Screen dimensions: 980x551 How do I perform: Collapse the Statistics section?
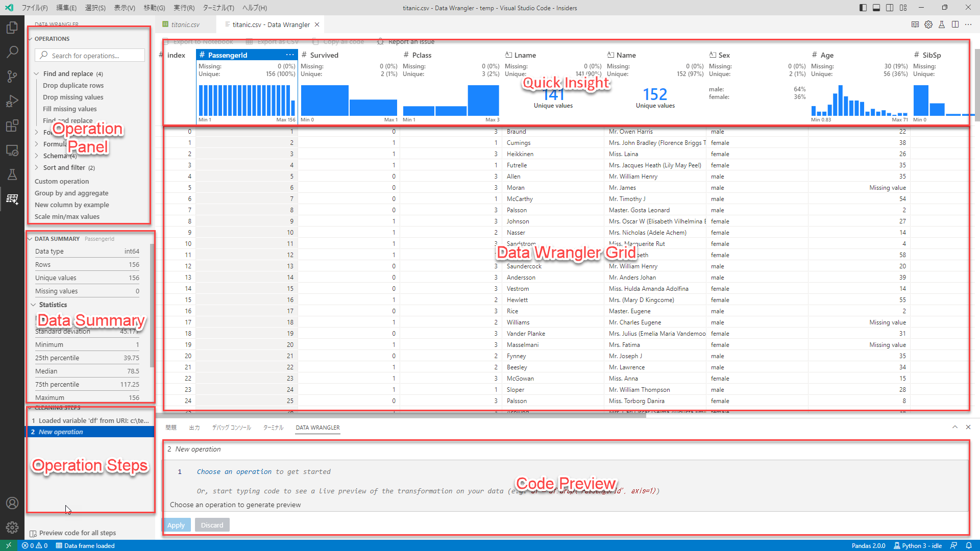[x=34, y=305]
